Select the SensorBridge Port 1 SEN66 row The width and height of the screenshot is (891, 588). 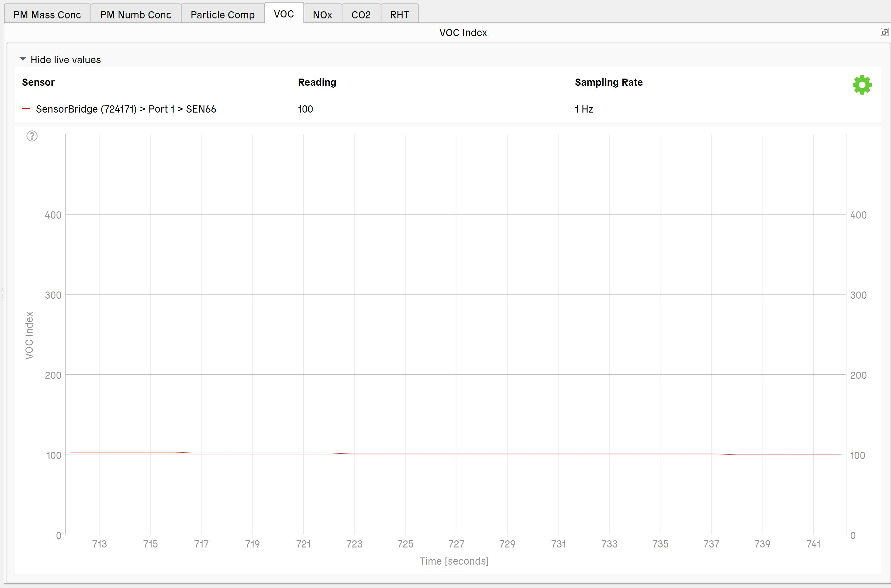pos(126,109)
